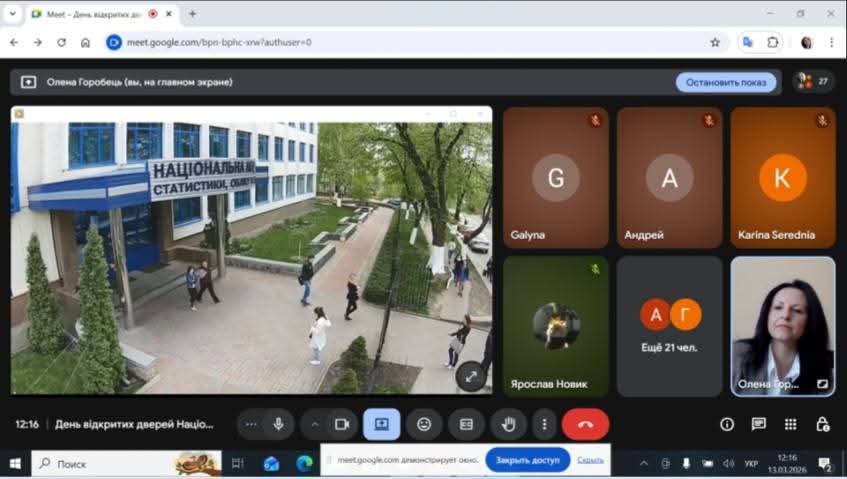Click the raise hand icon
This screenshot has height=479, width=847.
508,424
